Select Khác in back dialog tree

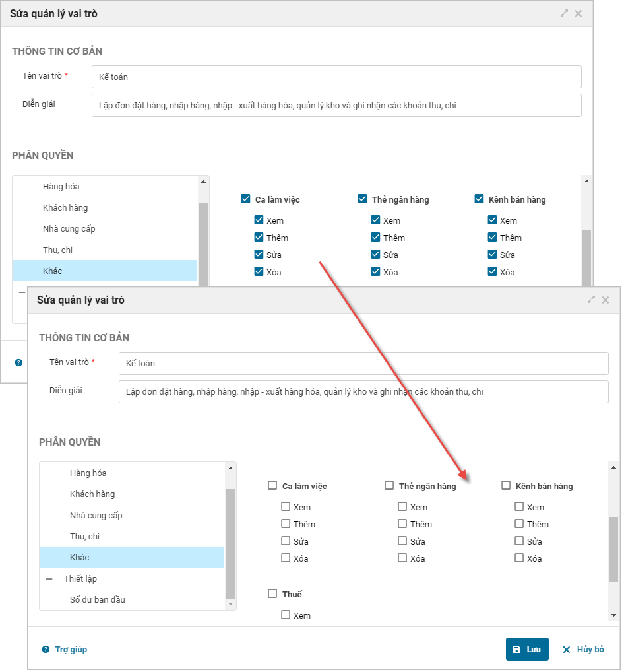pos(105,271)
